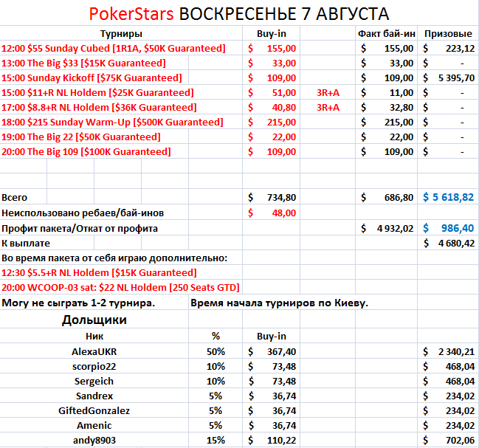Select the nickname GiftedGonzalez

(94, 410)
